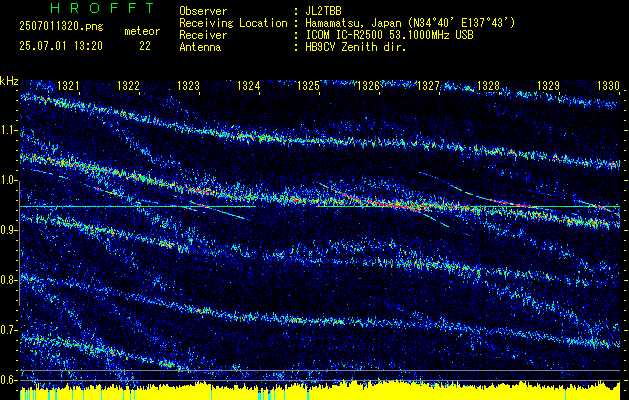629x400 pixels.
Task: Click the 1325 time marker
Action: pyautogui.click(x=308, y=86)
